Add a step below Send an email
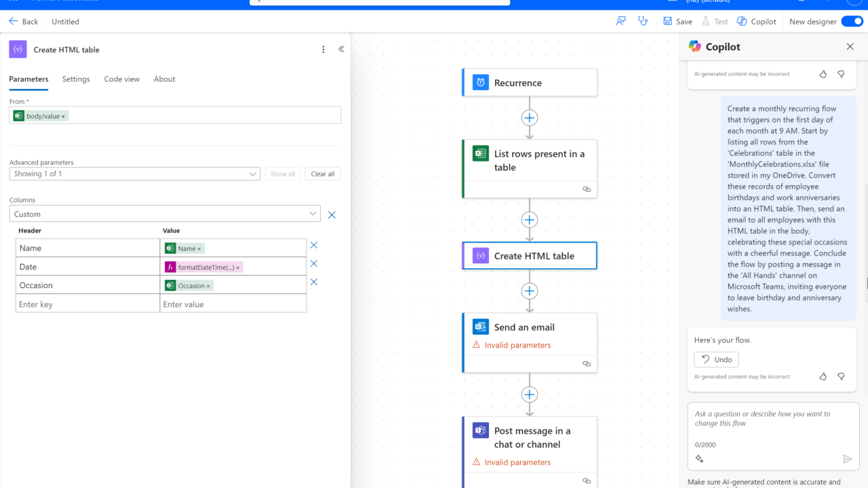868x488 pixels. coord(530,394)
